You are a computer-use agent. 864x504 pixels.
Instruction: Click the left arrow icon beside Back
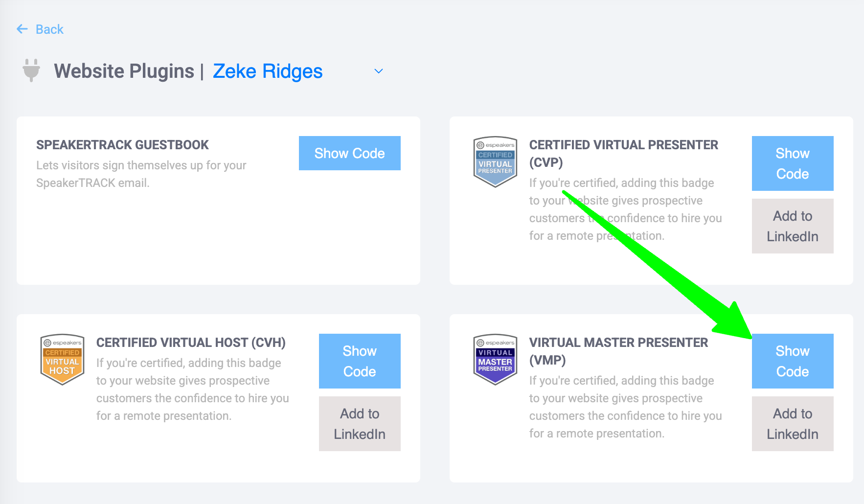(x=22, y=29)
